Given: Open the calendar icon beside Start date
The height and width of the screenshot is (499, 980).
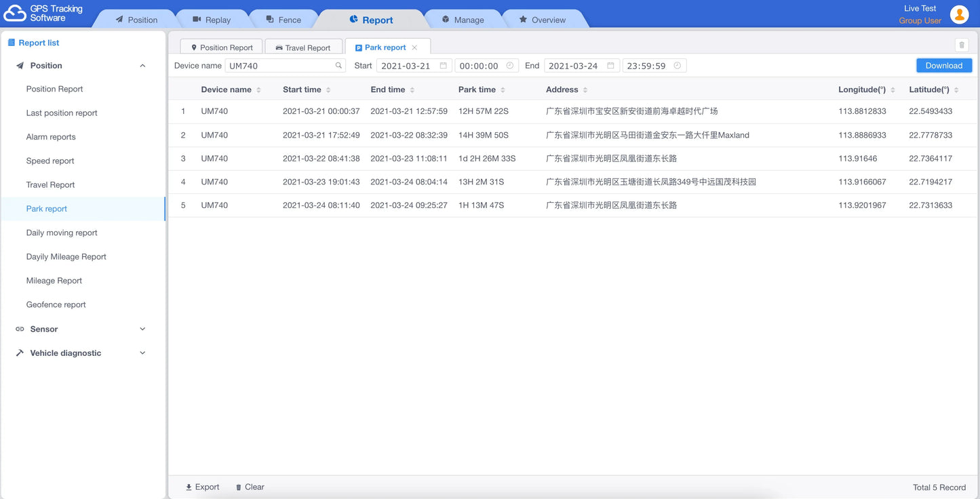Looking at the screenshot, I should [x=444, y=65].
